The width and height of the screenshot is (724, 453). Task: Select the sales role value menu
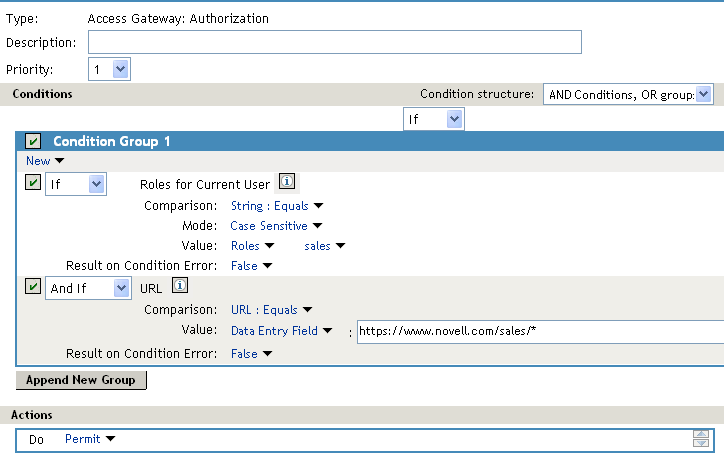click(324, 246)
